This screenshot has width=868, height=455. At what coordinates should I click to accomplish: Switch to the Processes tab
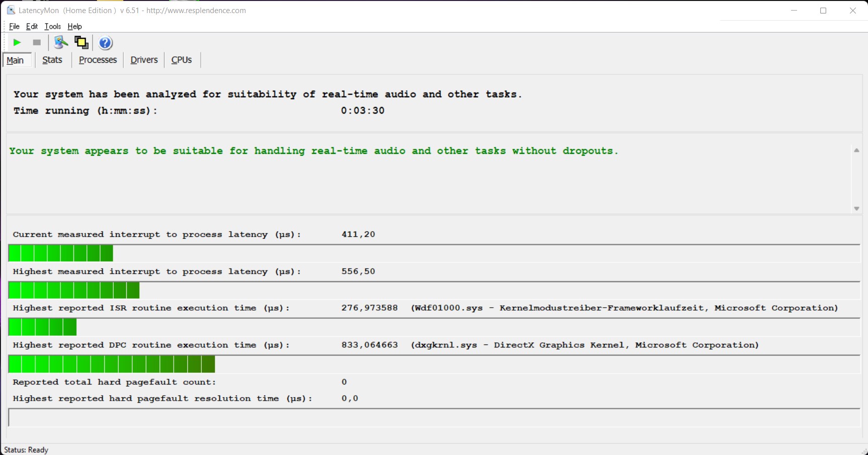(98, 60)
